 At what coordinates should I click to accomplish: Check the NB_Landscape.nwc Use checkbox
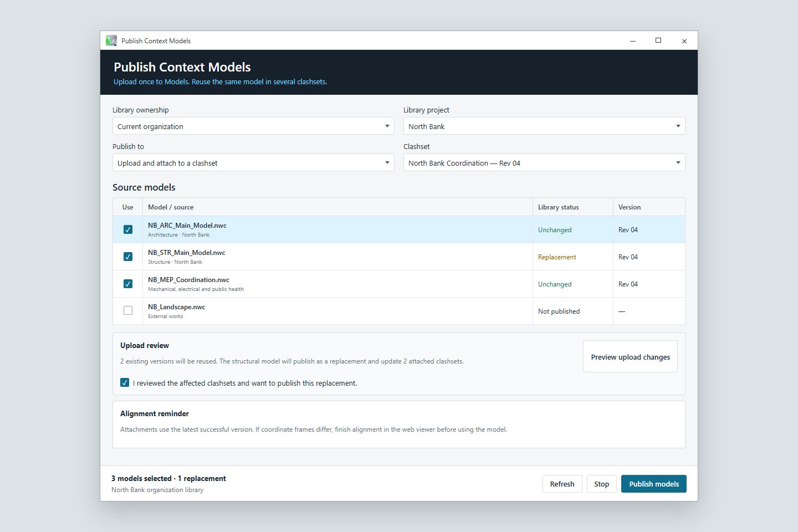(x=128, y=310)
